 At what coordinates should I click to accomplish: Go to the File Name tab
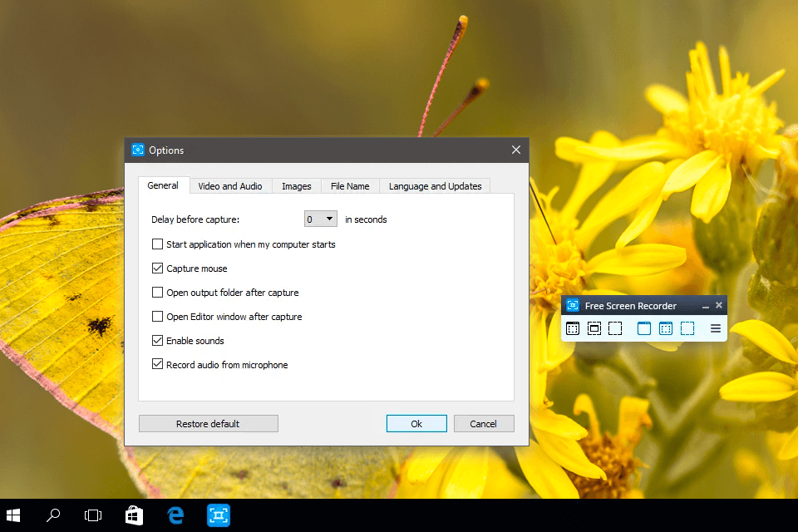(350, 186)
